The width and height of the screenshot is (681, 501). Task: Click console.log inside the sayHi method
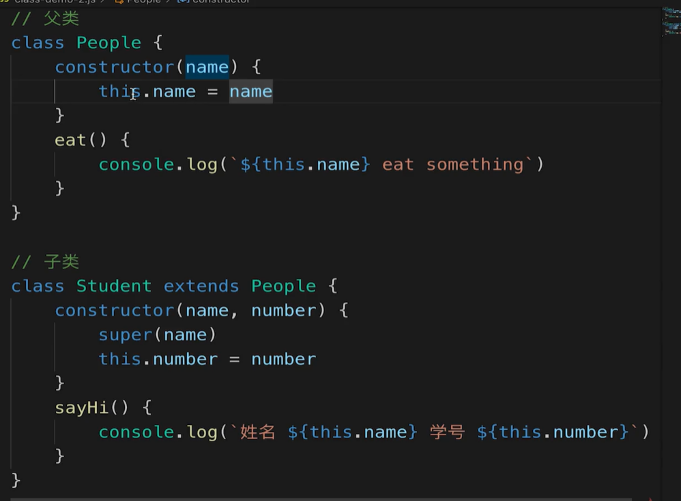157,432
